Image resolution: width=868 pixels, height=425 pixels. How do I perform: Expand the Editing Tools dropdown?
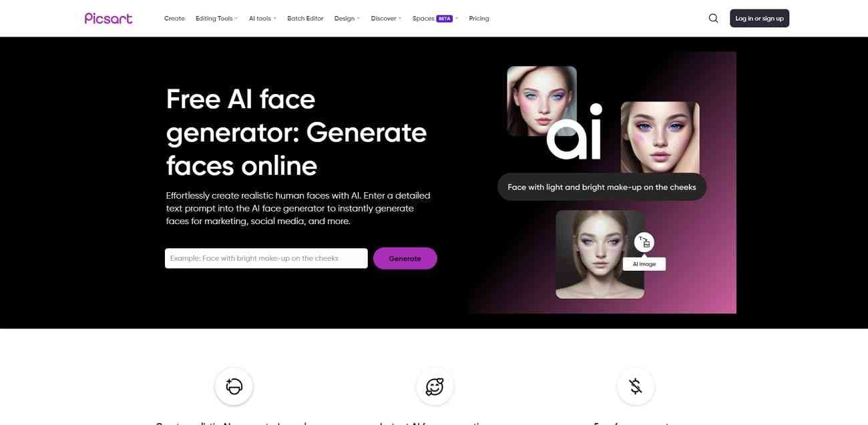pyautogui.click(x=216, y=19)
